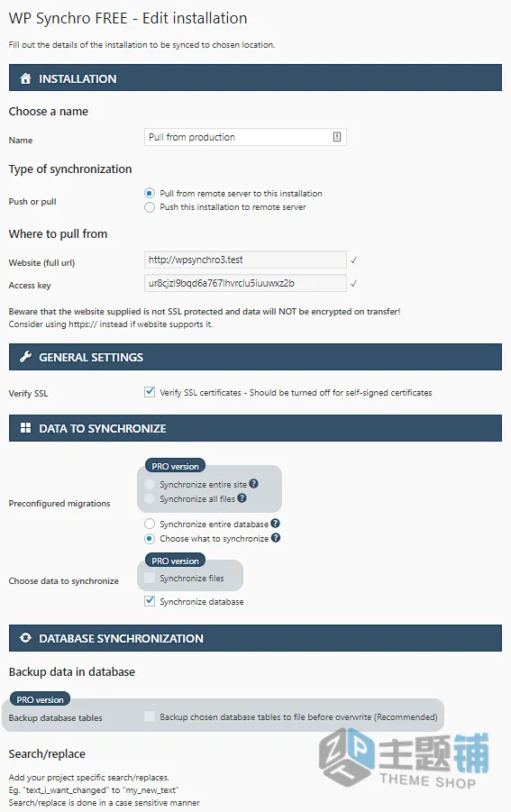This screenshot has width=511, height=812.
Task: Toggle the Synchronize database checkbox
Action: click(150, 601)
